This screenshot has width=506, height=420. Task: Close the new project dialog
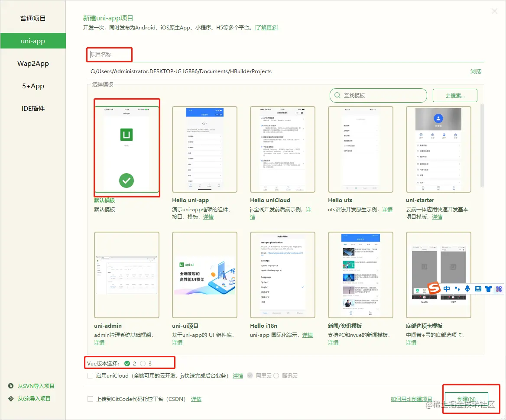tap(494, 11)
